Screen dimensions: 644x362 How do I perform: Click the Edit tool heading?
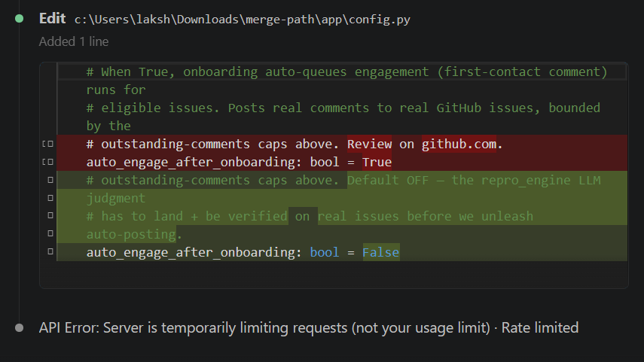click(x=52, y=19)
